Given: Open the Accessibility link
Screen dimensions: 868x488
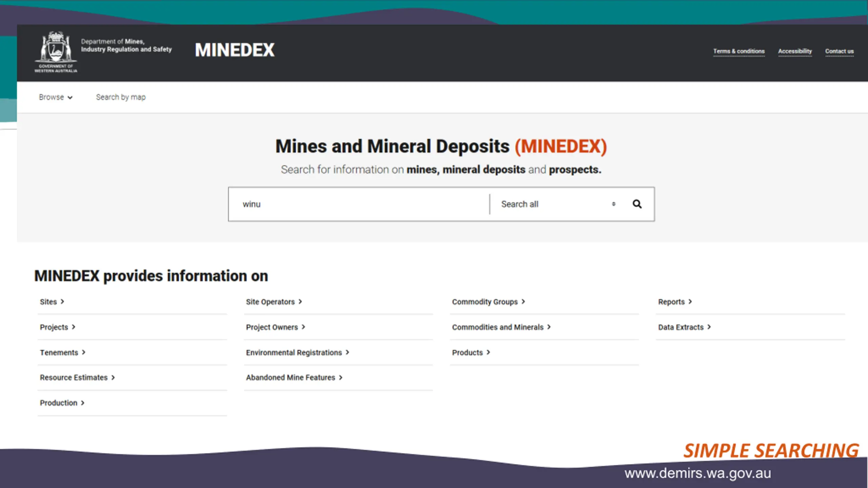Looking at the screenshot, I should [795, 51].
